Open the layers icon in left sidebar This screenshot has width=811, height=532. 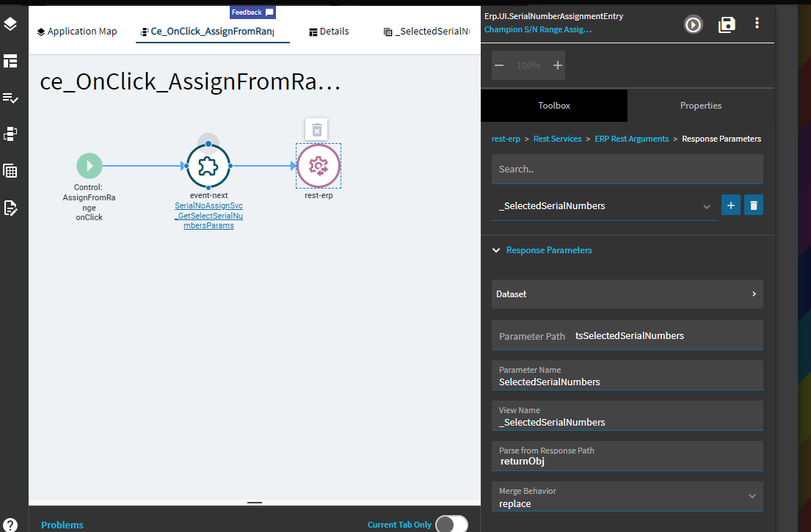[x=10, y=24]
